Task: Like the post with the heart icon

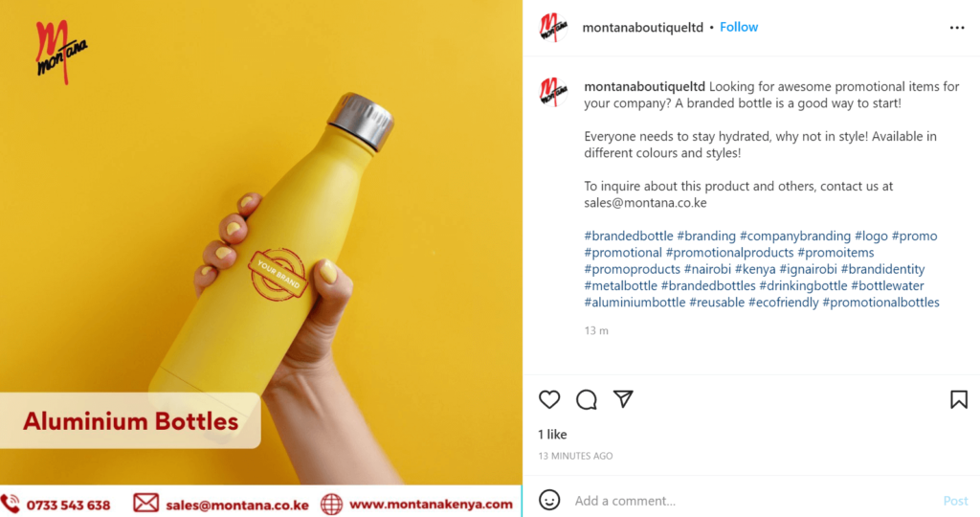Action: (x=549, y=399)
